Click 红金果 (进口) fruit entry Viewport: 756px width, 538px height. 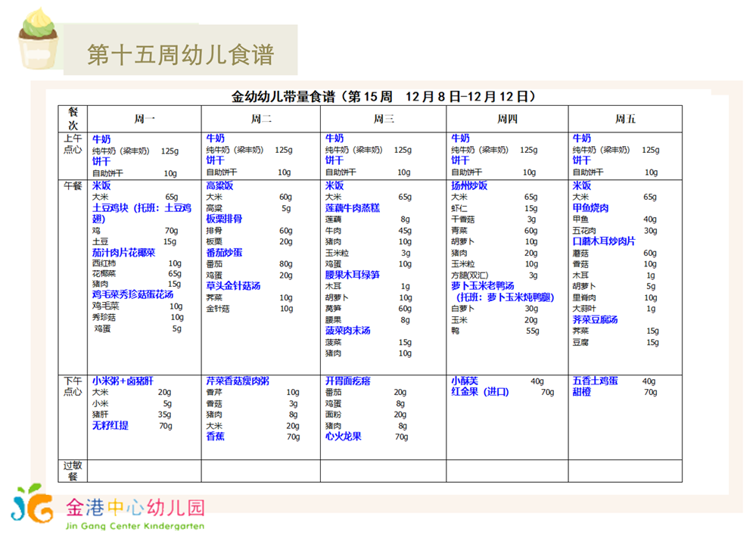(x=481, y=392)
